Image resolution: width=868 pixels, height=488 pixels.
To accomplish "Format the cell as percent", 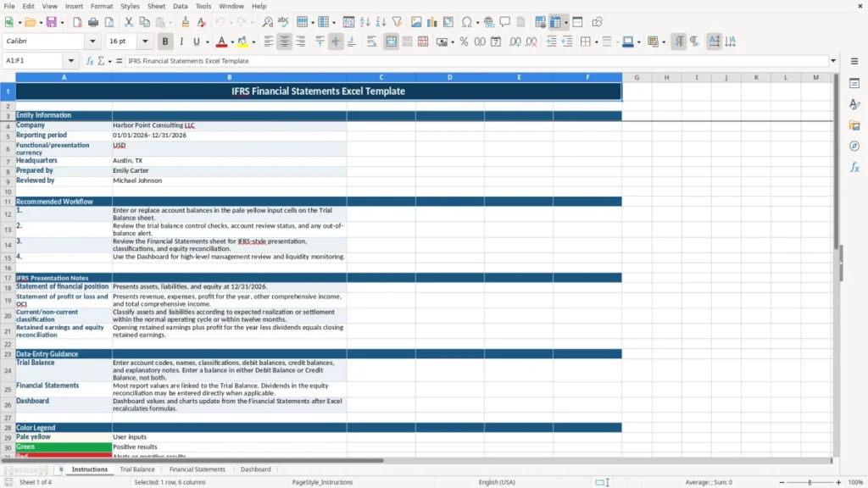I will tap(464, 42).
